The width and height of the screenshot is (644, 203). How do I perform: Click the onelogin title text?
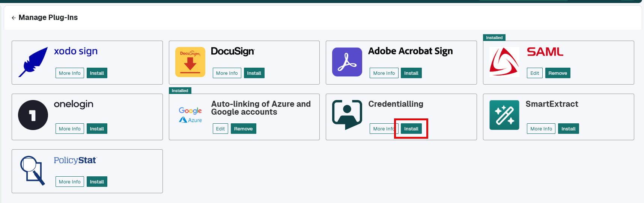point(74,104)
